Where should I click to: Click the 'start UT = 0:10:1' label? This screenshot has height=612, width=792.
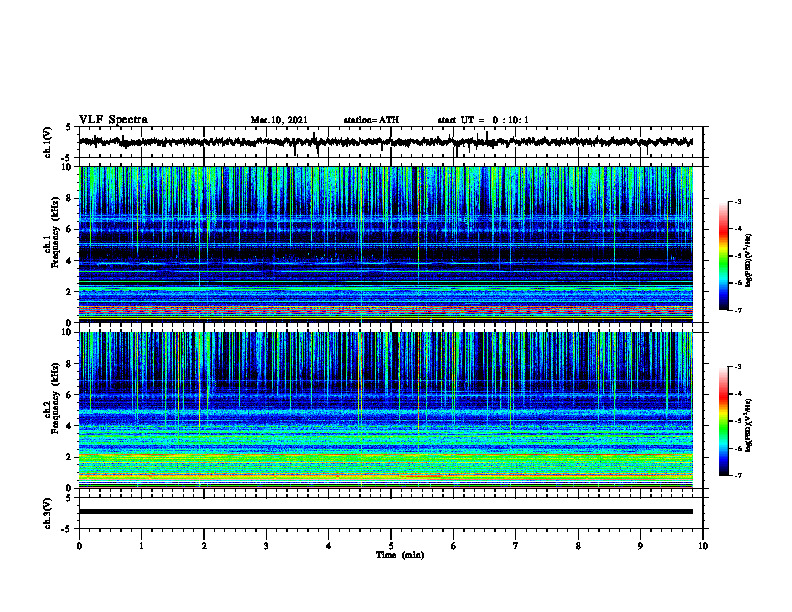tap(483, 120)
